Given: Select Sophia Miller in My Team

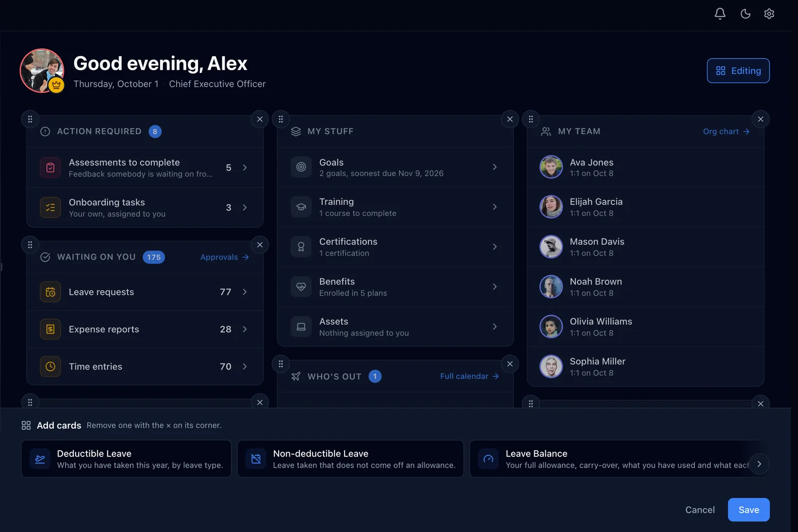Looking at the screenshot, I should [645, 367].
